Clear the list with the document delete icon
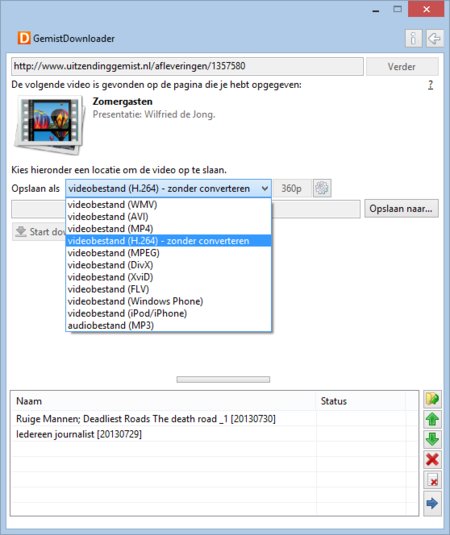450x535 pixels. (x=432, y=480)
